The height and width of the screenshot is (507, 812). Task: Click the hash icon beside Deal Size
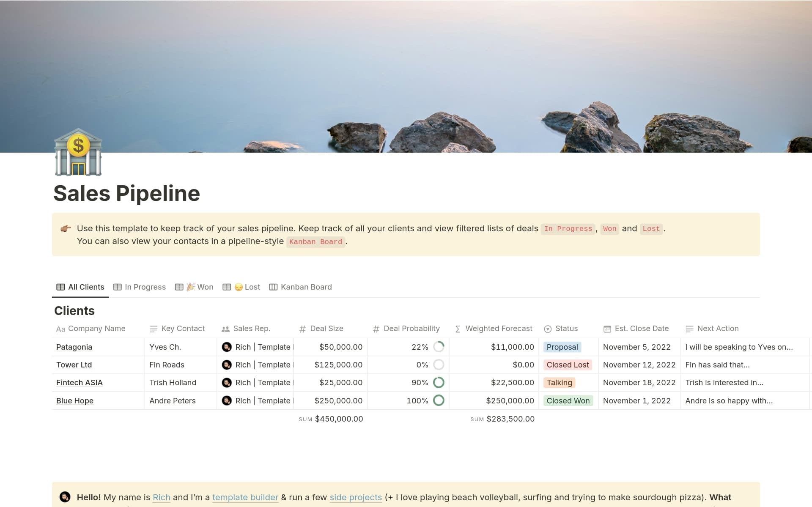[x=302, y=329]
